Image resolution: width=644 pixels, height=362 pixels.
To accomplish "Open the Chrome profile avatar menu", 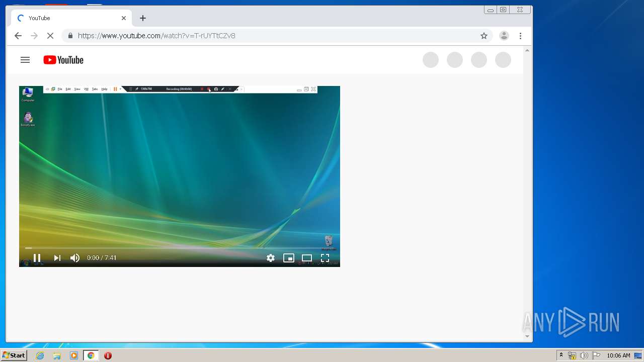I will (504, 36).
